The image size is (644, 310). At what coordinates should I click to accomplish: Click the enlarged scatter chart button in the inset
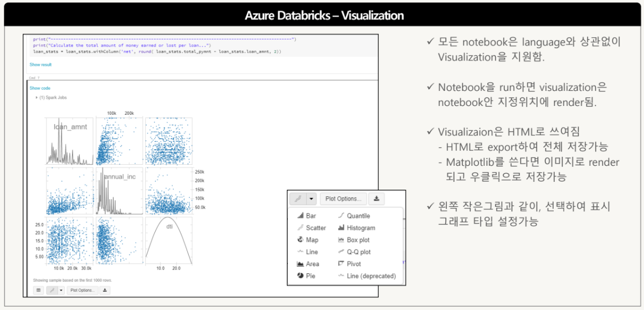point(298,199)
